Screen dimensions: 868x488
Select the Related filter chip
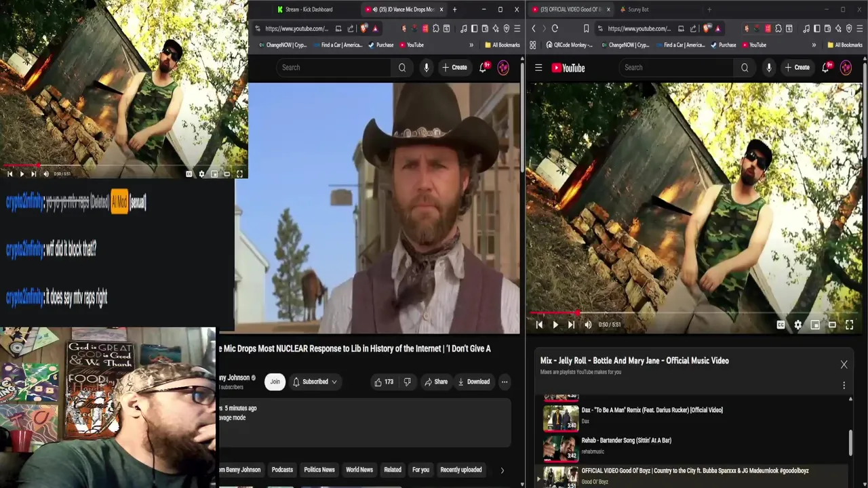click(393, 470)
